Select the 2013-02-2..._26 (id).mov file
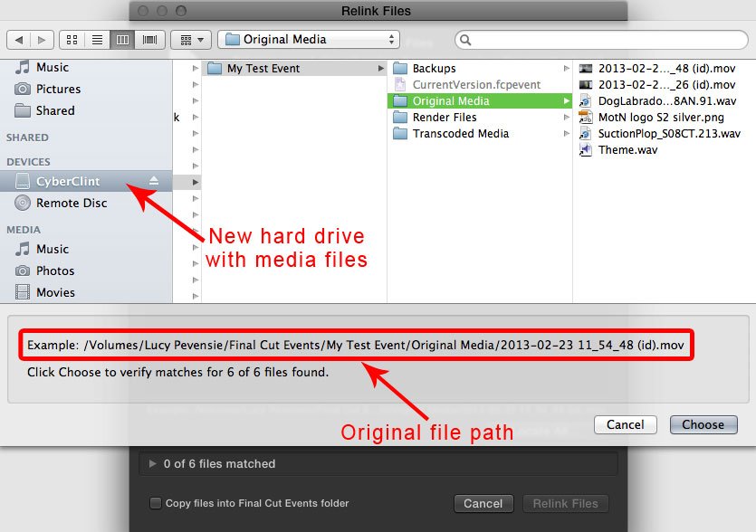The image size is (756, 532). pos(665,85)
